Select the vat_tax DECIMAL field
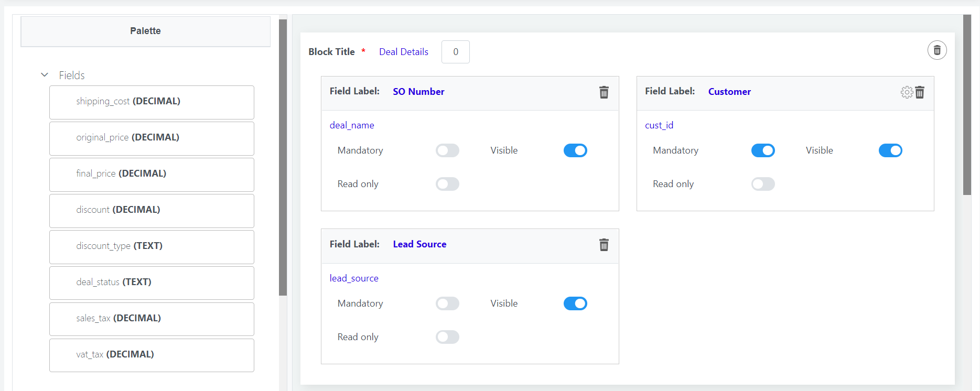Screen dimensions: 980x391 click(152, 355)
